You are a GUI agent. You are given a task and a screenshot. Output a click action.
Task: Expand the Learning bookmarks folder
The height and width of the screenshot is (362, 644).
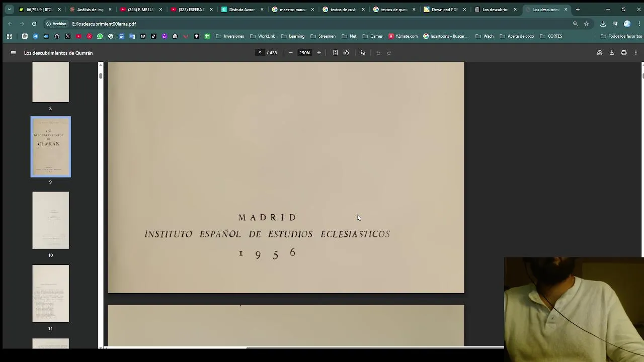(293, 36)
